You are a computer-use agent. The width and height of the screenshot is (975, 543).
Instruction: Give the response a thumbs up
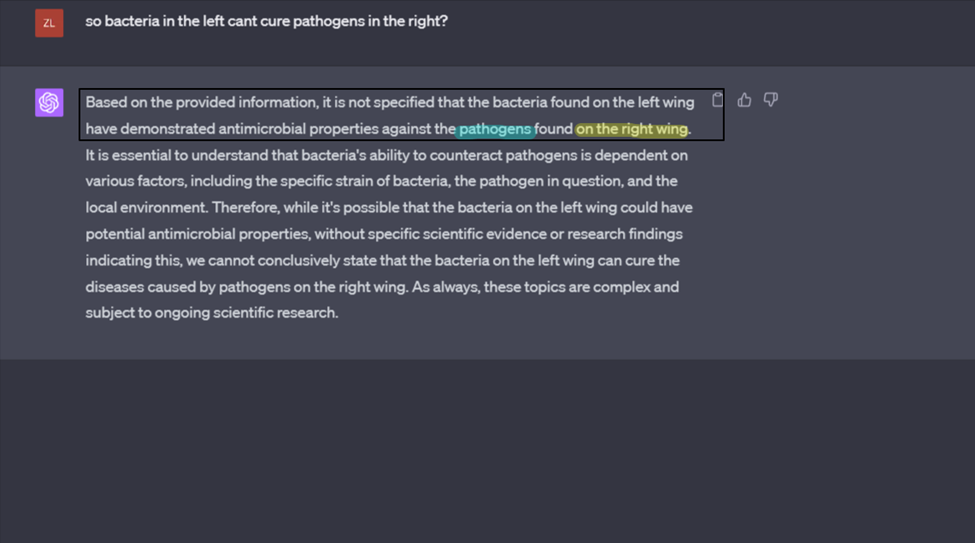744,100
